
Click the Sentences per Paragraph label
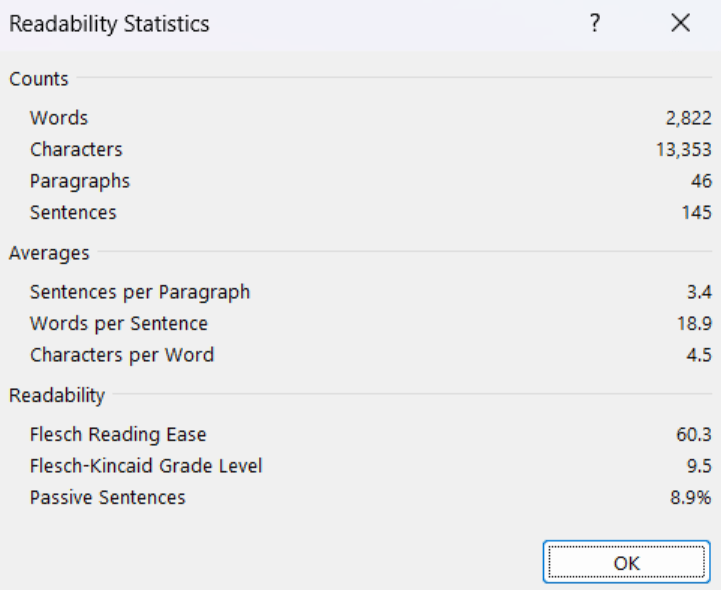[x=140, y=293]
